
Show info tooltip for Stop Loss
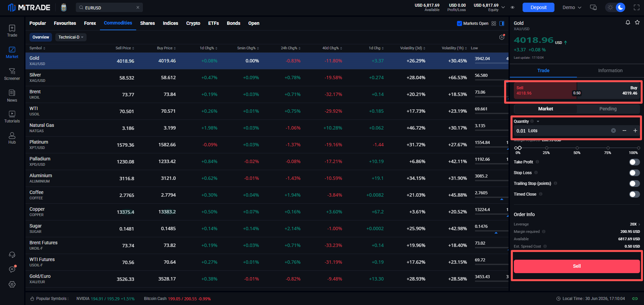point(536,173)
